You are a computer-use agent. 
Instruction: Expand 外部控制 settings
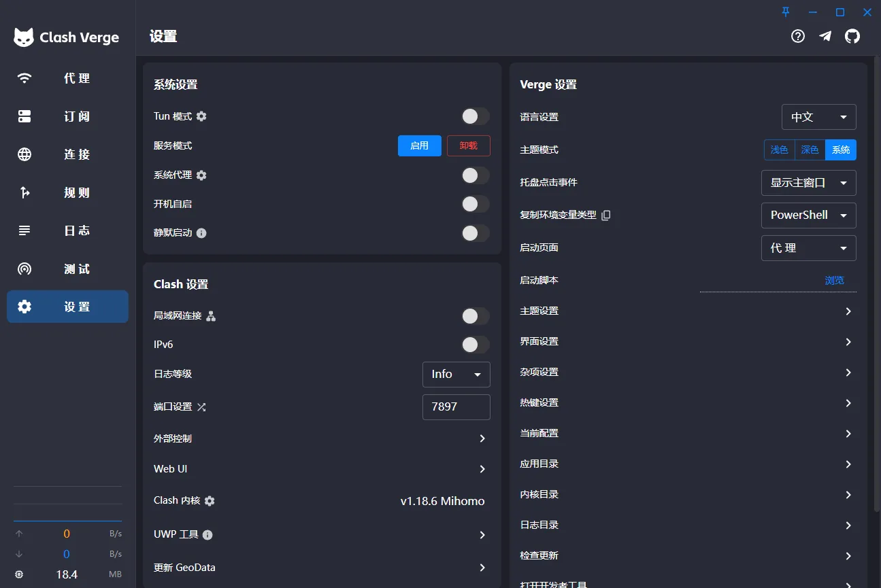[x=322, y=438]
